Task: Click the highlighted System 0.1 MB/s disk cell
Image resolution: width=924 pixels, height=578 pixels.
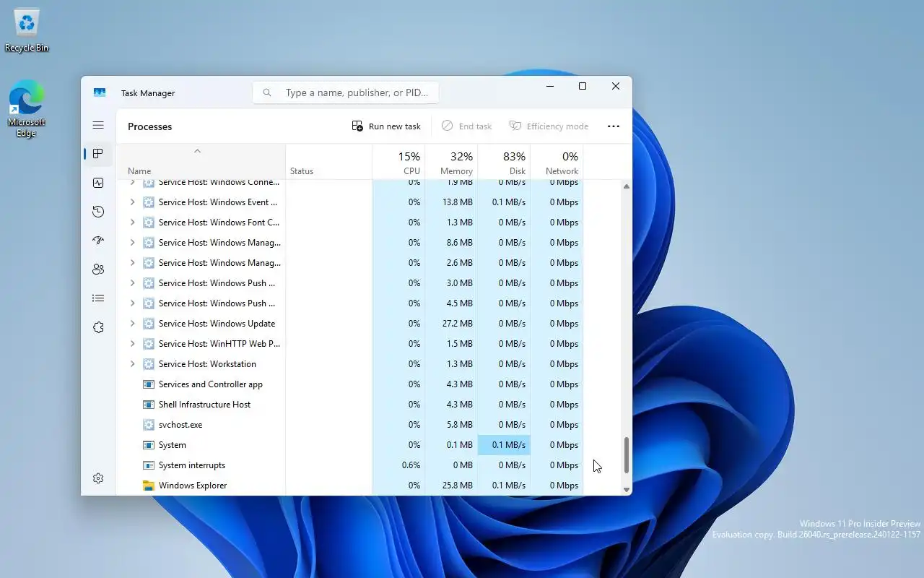Action: [504, 445]
